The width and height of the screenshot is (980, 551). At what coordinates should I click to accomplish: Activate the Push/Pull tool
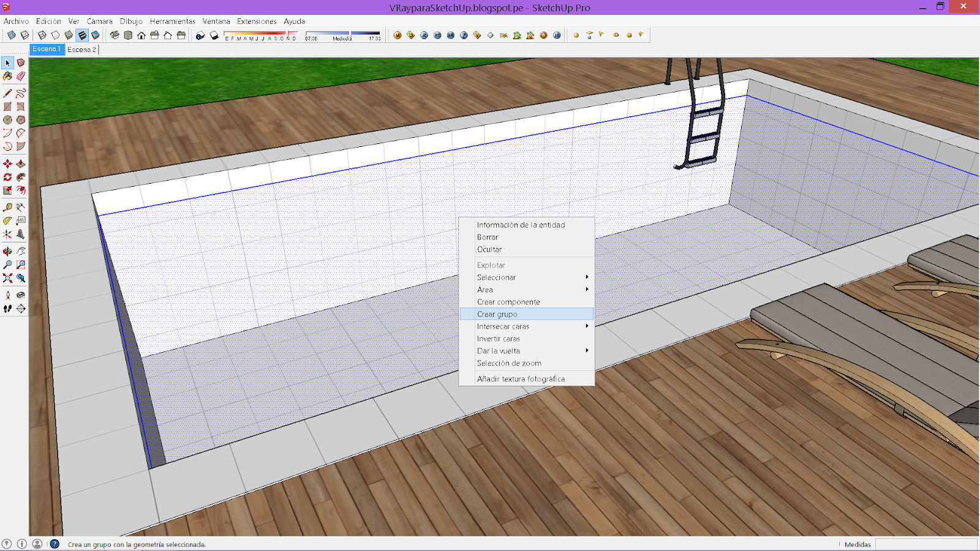pyautogui.click(x=21, y=164)
